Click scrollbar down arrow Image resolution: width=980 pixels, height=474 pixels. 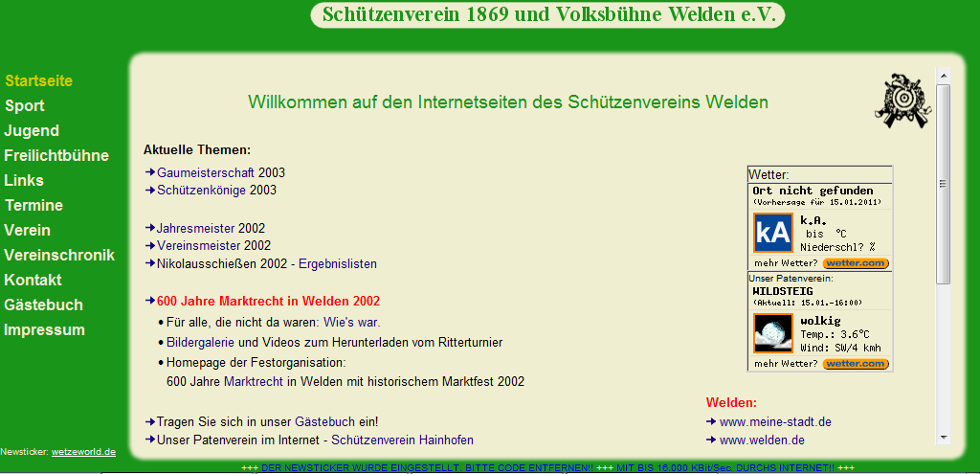(x=943, y=435)
